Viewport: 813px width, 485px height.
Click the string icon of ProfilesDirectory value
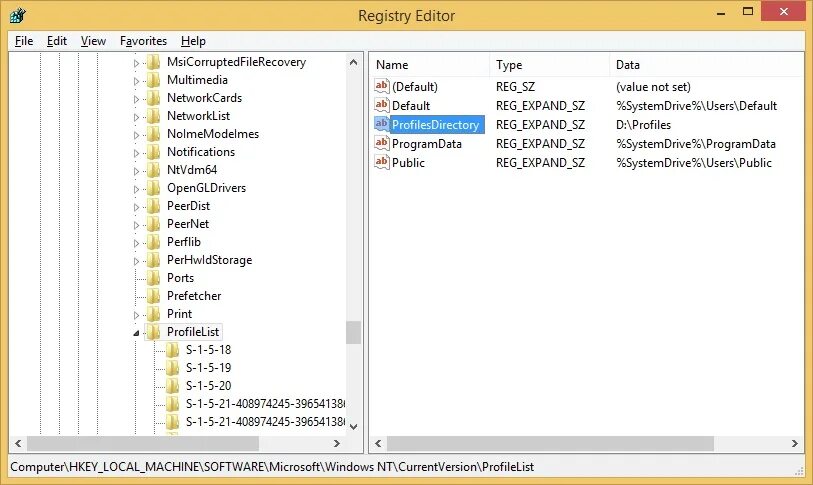(x=382, y=124)
